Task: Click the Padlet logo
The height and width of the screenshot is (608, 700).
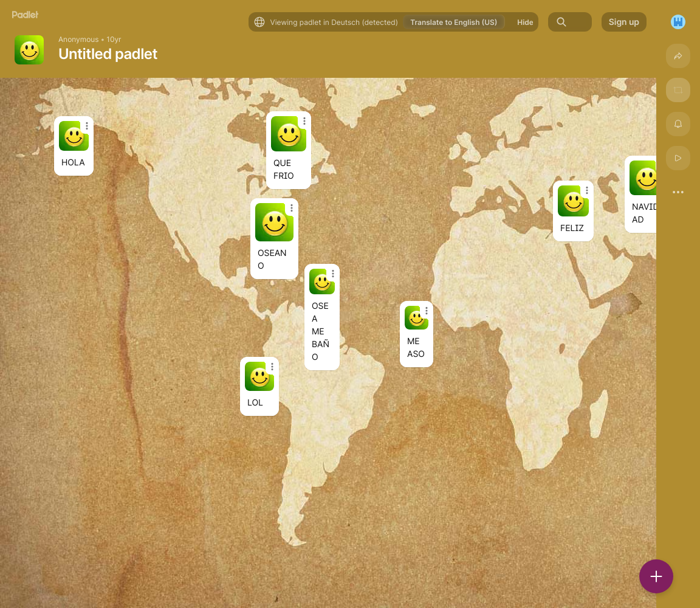Action: click(x=25, y=14)
